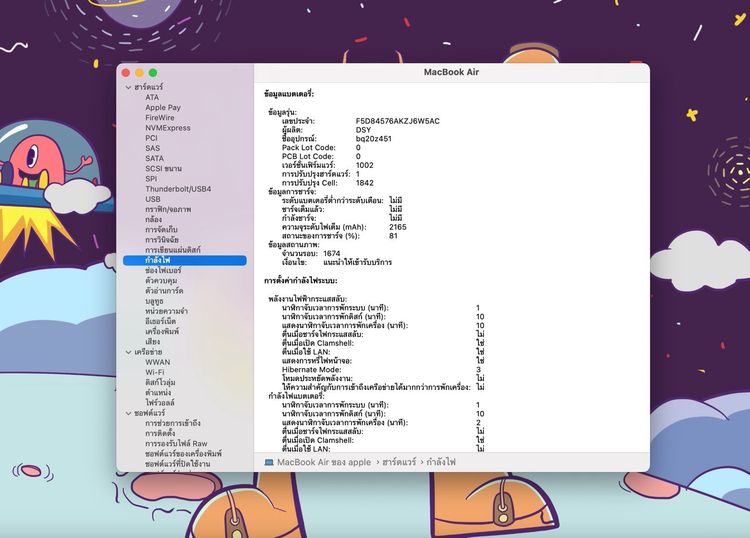This screenshot has width=750, height=538.
Task: Click the firmware version value 1002
Action: pos(364,165)
